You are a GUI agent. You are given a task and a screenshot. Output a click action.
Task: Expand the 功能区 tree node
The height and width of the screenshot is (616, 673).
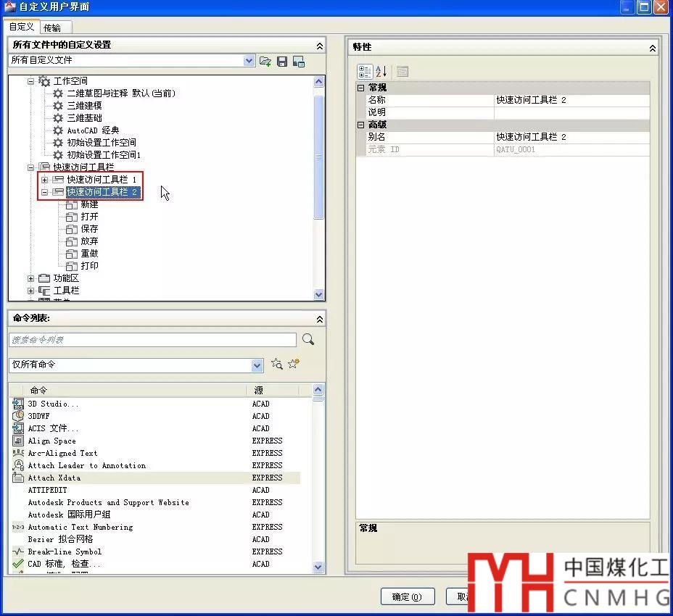click(x=31, y=278)
